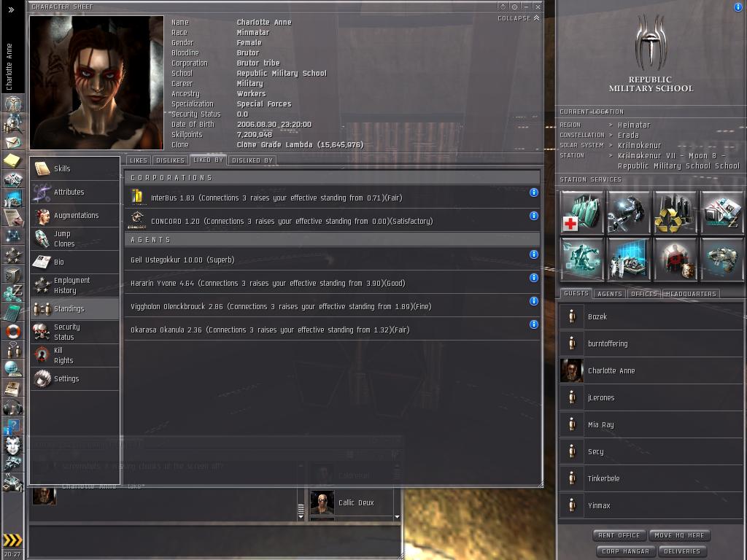Open the Calculator icon in sidebar
747x560 pixels.
coord(13,312)
